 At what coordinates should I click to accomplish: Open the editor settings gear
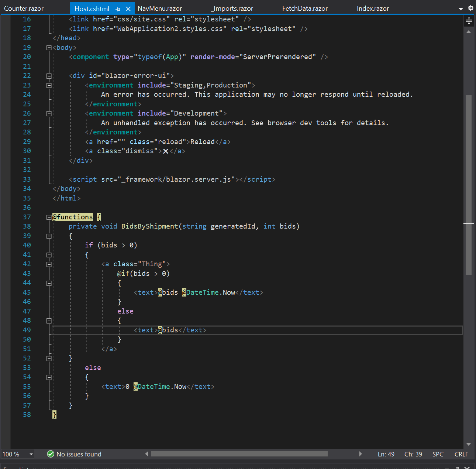click(x=471, y=8)
